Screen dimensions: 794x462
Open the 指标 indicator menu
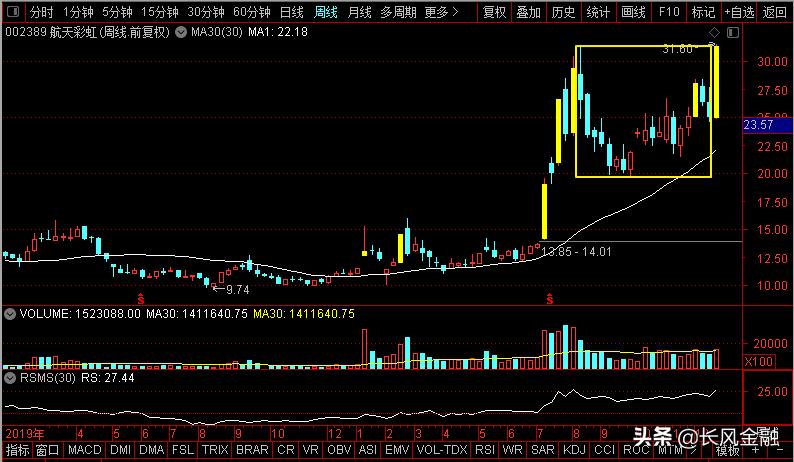coord(17,450)
